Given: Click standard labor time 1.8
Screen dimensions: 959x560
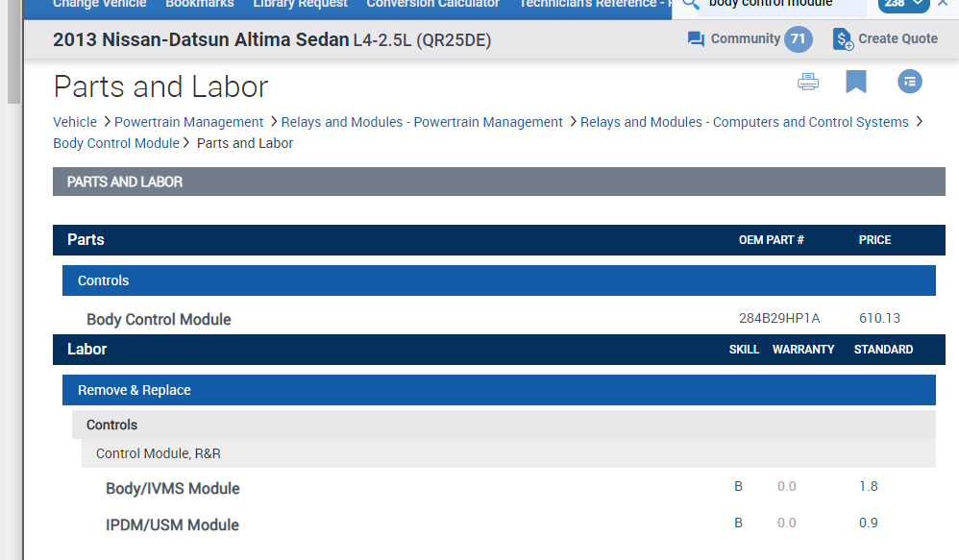Looking at the screenshot, I should [868, 487].
